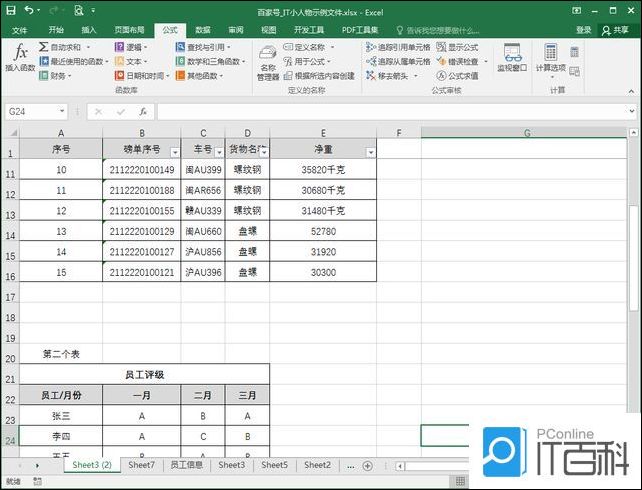
Task: Open the Name Box dropdown
Action: (62, 111)
